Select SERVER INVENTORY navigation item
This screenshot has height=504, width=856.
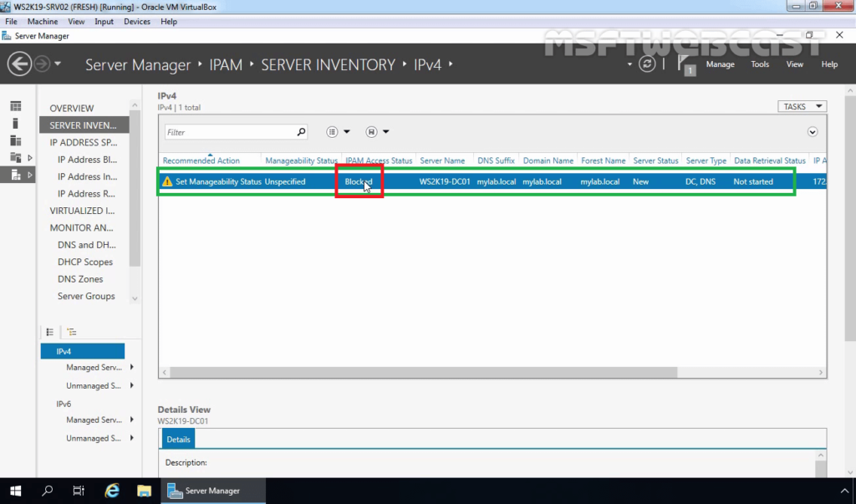pos(84,125)
